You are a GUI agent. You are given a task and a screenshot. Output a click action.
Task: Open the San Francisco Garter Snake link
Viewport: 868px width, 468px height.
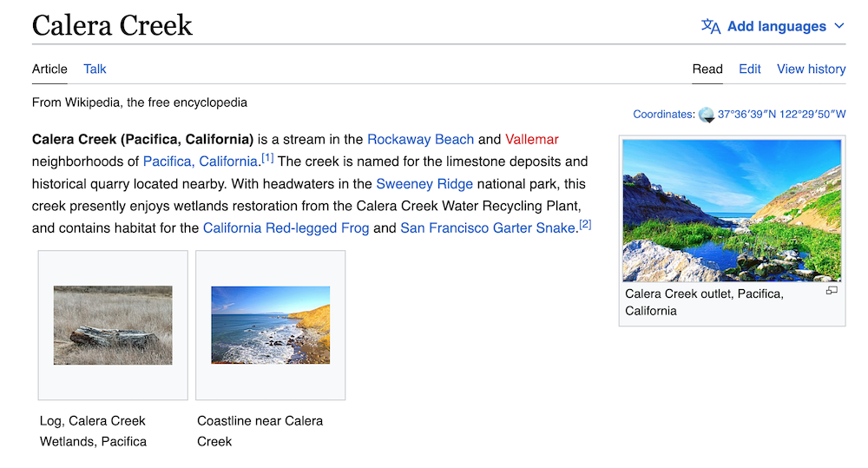[488, 227]
